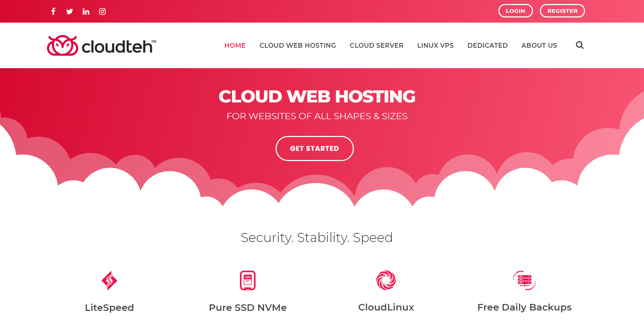
Task: Click the LiteSpeed heading text
Action: click(x=109, y=308)
